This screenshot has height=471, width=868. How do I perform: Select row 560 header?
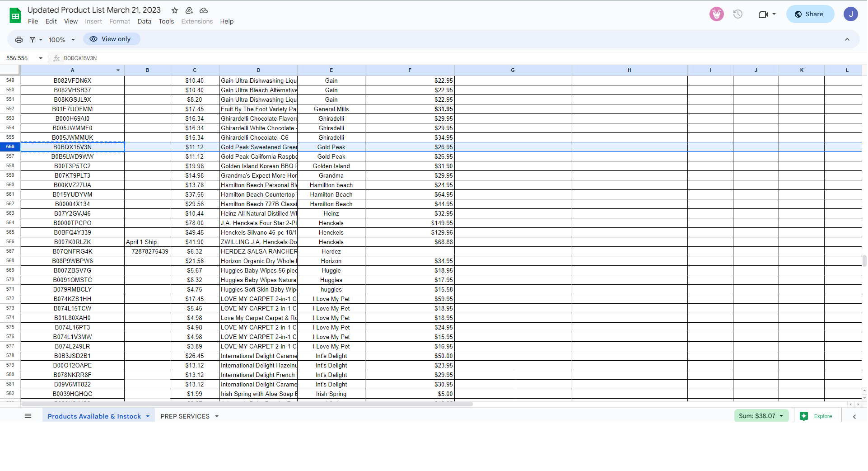pyautogui.click(x=10, y=185)
